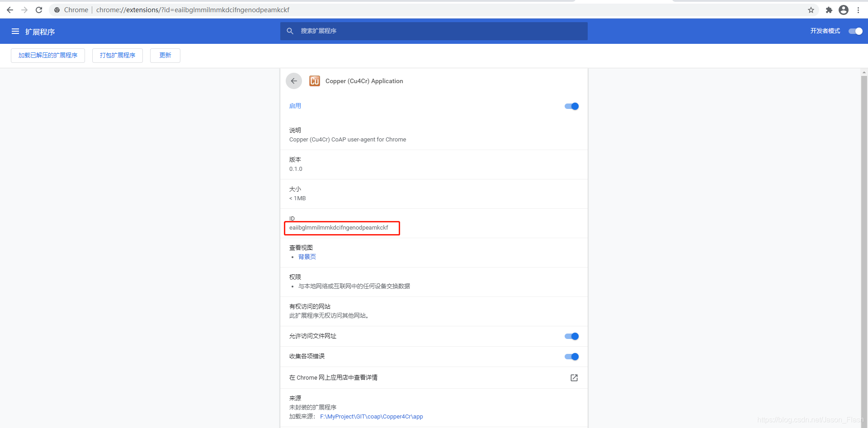The height and width of the screenshot is (428, 868).
Task: Click the 此扩展程序无权访问其他网站 text
Action: pyautogui.click(x=329, y=315)
